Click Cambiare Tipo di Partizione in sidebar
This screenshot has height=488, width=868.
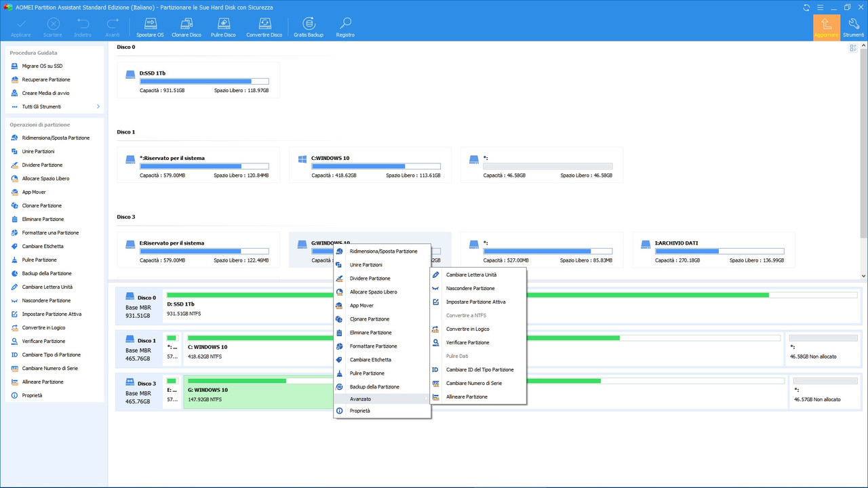pos(51,354)
